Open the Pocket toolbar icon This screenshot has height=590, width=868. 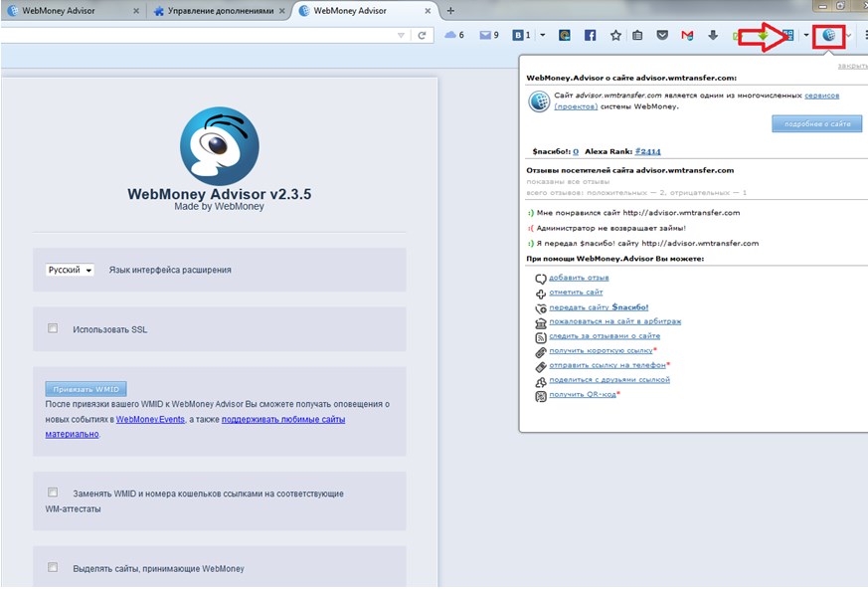662,36
